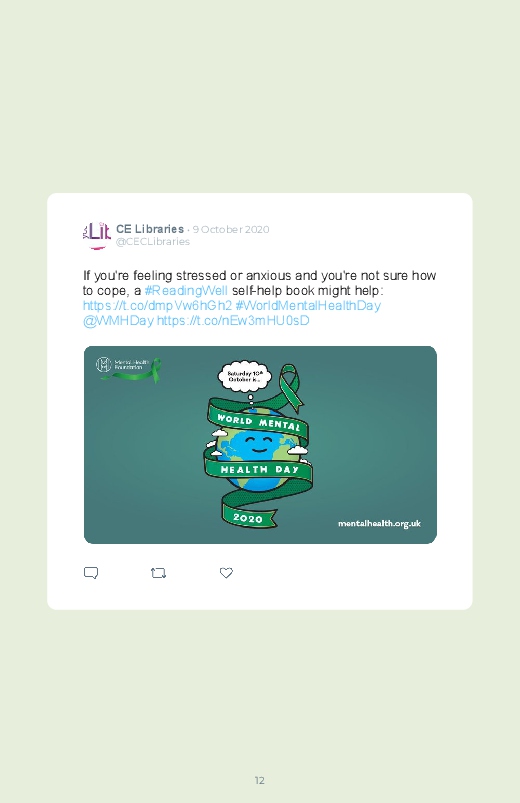This screenshot has height=803, width=520.
Task: Click the 9 October 2020 timestamp
Action: 231,229
